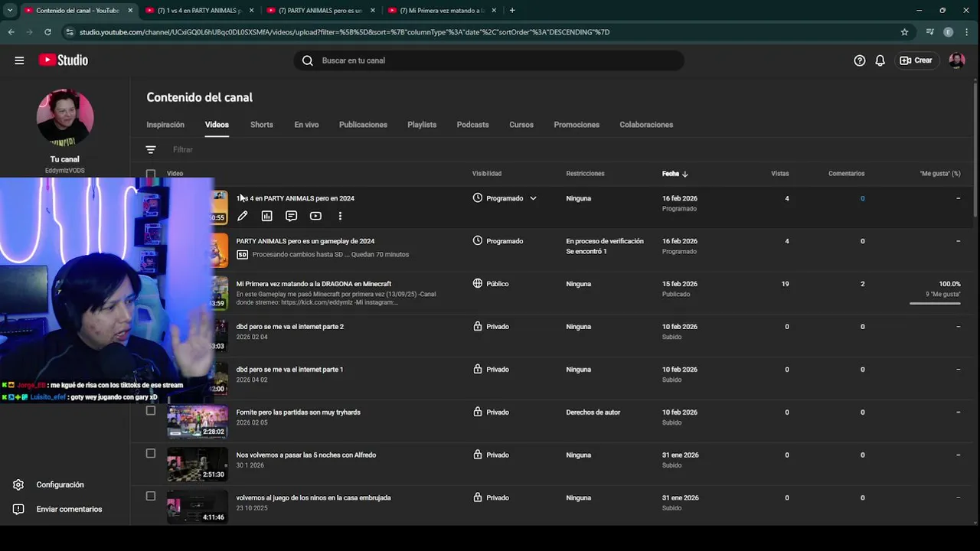Click the browser address bar URL

[x=345, y=32]
